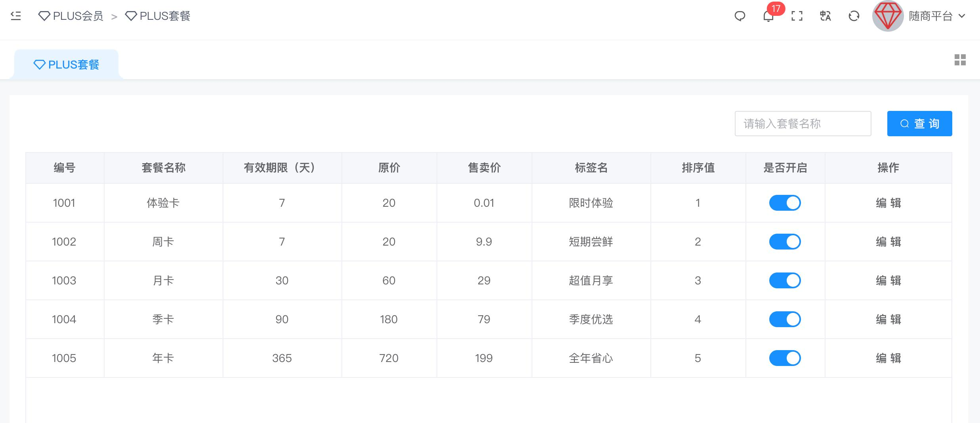
Task: Toggle the 周卡 enabled switch
Action: tap(785, 242)
